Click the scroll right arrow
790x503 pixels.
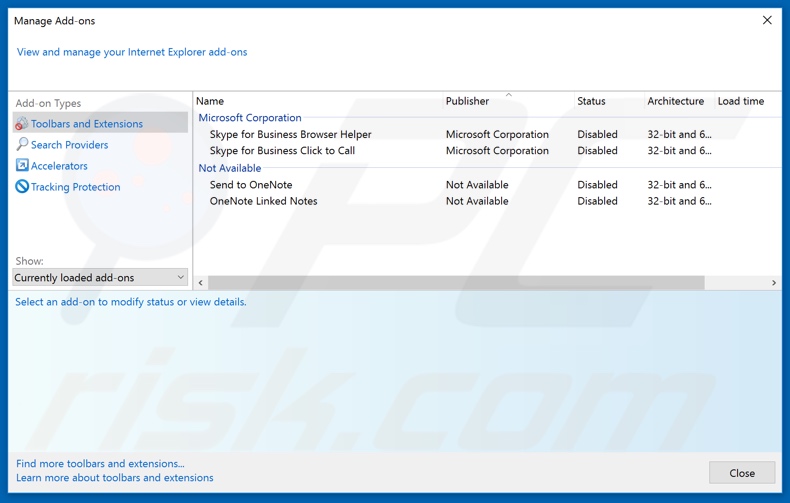coord(773,283)
